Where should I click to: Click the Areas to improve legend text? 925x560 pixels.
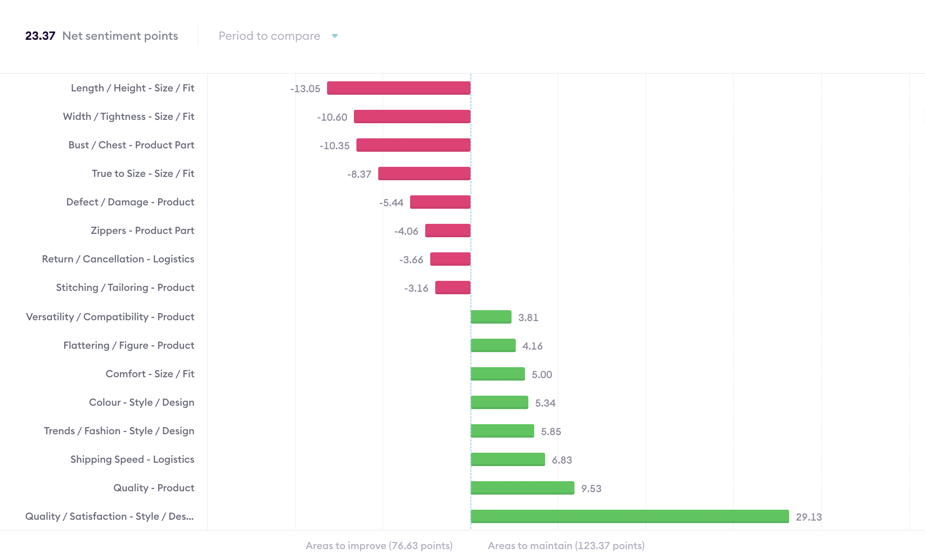point(379,546)
